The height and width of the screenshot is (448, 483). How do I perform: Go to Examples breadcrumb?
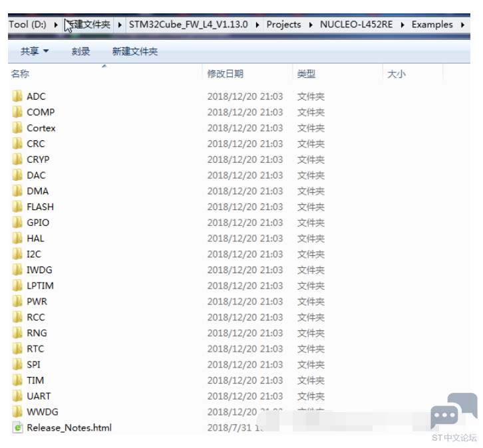click(x=432, y=25)
